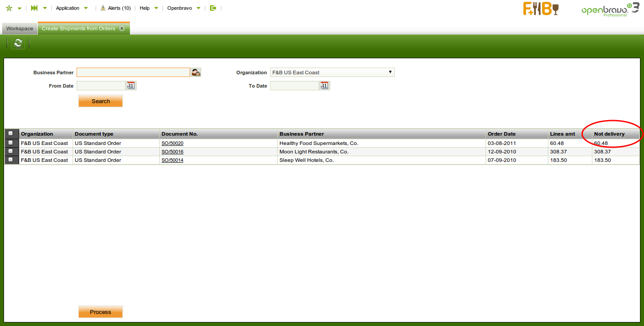The height and width of the screenshot is (326, 644).
Task: Click the orange Search button
Action: pos(101,101)
